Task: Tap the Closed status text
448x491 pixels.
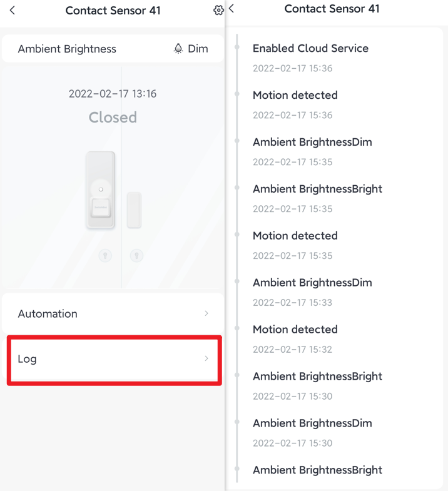Action: (x=113, y=118)
